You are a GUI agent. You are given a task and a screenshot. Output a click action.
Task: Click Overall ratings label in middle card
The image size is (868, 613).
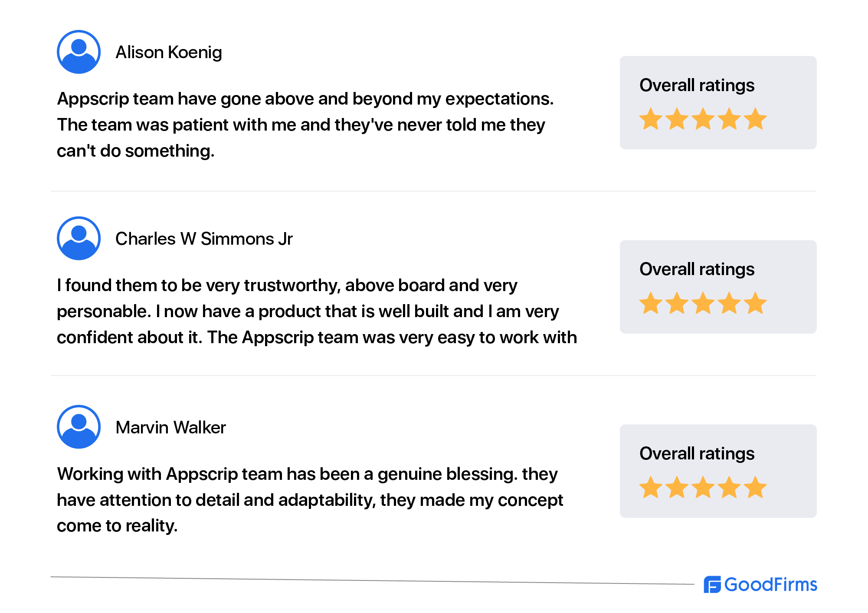click(x=697, y=269)
